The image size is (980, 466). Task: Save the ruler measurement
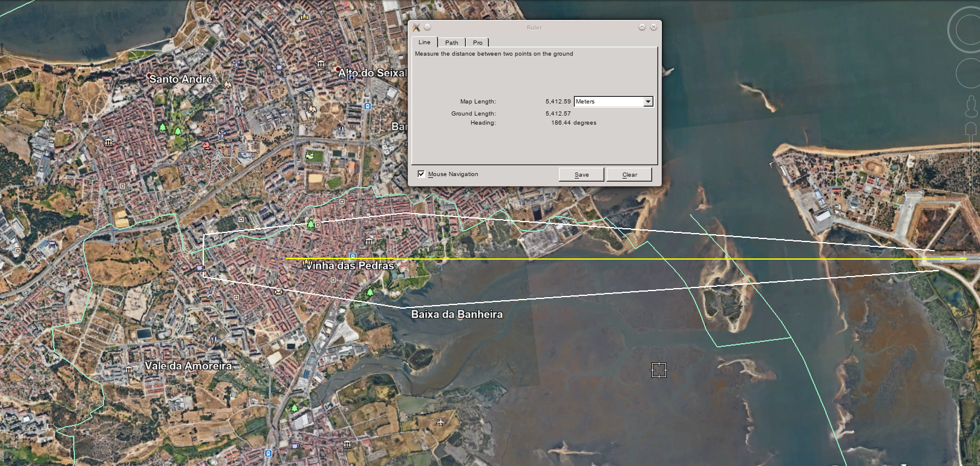point(581,174)
